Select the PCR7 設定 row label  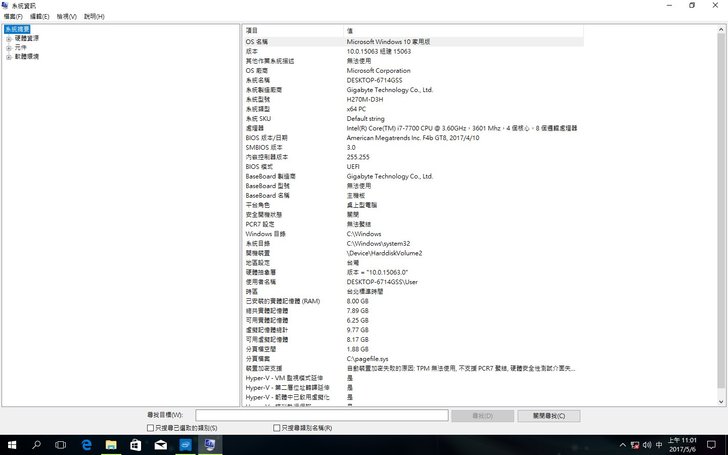click(260, 224)
